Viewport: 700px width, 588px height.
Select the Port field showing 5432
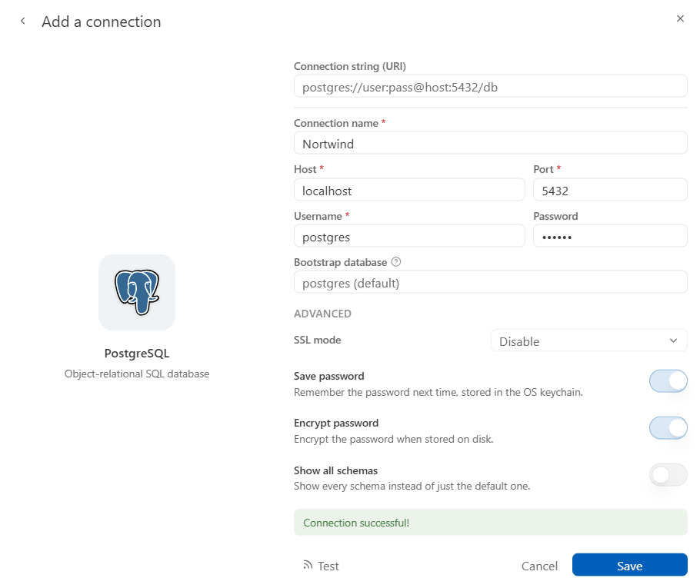pyautogui.click(x=610, y=190)
